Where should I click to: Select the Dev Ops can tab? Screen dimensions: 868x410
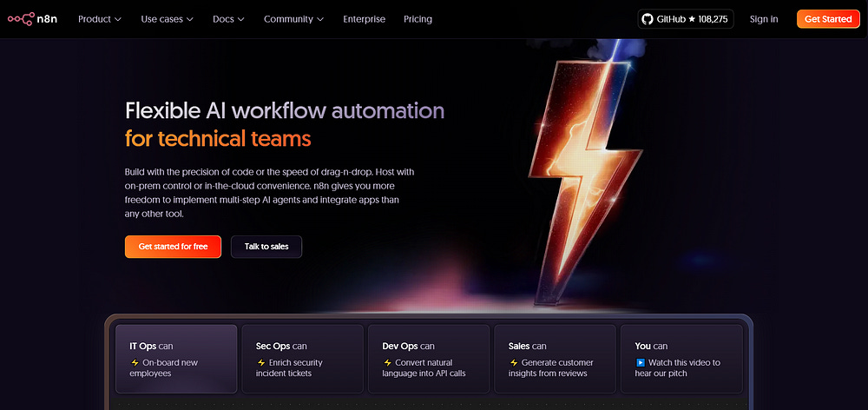coord(429,359)
